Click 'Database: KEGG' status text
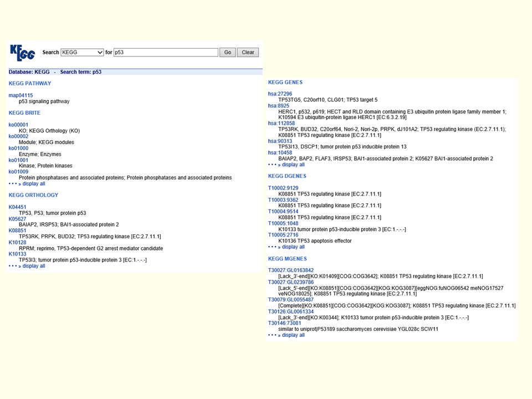 [x=29, y=72]
